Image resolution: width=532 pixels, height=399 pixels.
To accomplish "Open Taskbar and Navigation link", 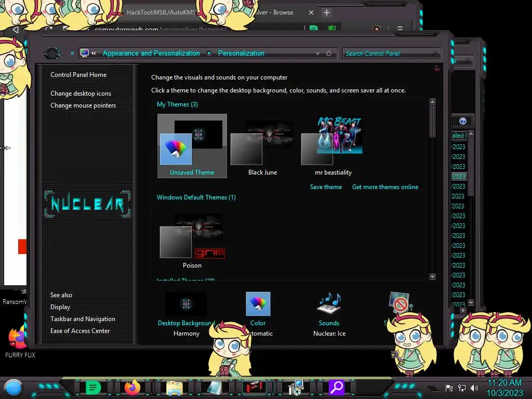I will pyautogui.click(x=83, y=319).
